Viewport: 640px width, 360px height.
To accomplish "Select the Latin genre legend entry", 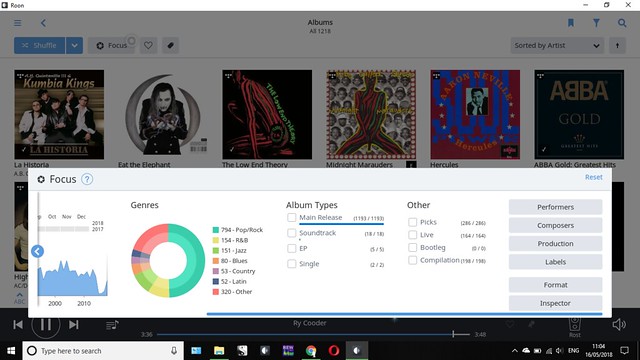I will 229,281.
